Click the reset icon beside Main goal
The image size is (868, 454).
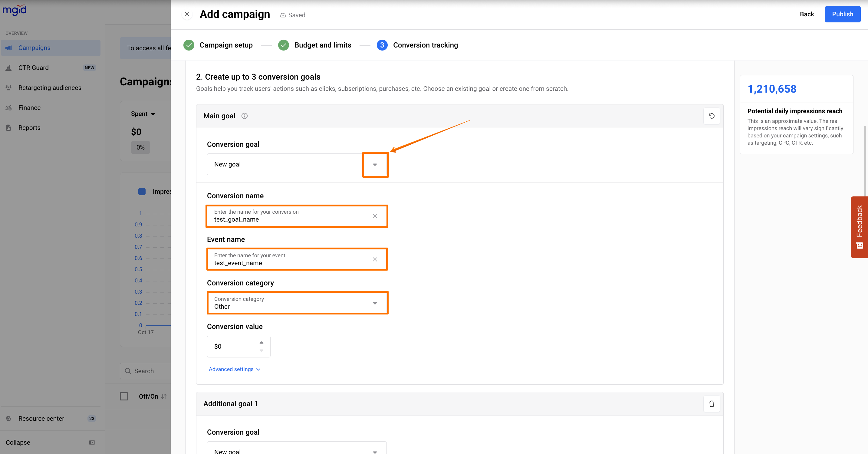711,116
